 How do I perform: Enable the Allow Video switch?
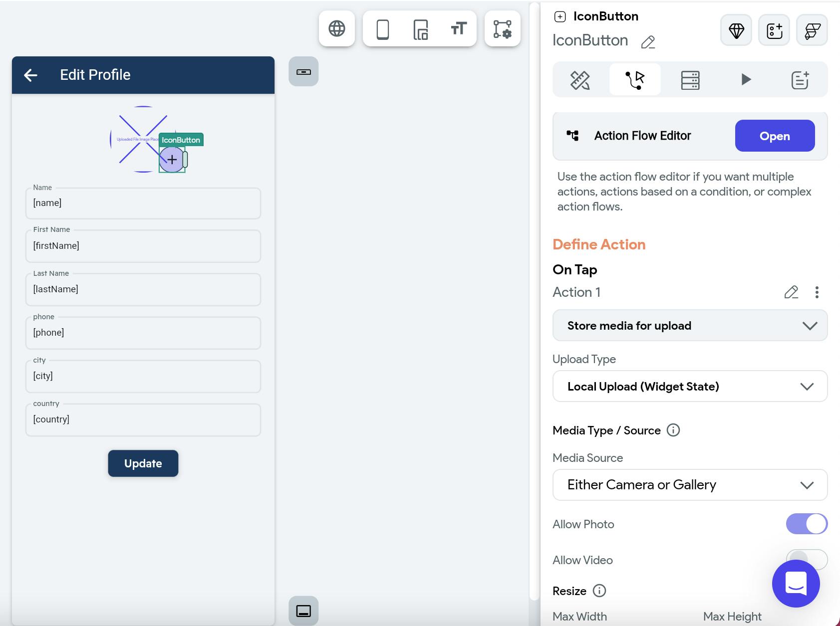point(807,560)
